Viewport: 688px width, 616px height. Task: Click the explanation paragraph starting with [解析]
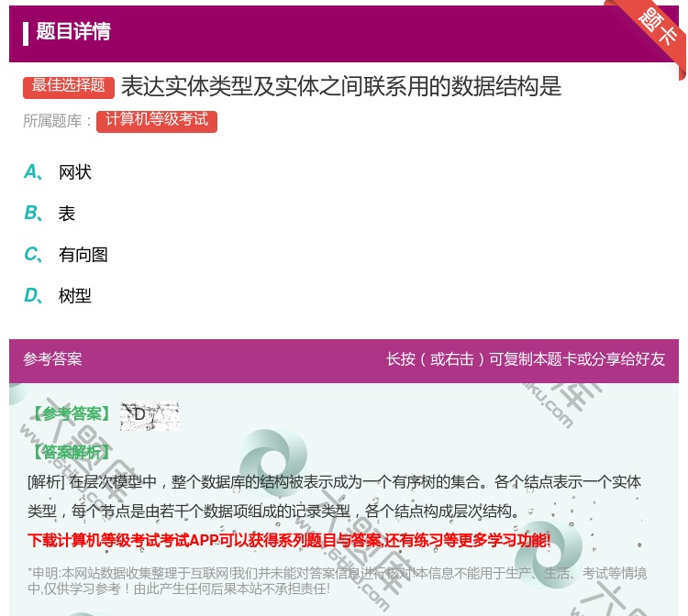tap(334, 496)
